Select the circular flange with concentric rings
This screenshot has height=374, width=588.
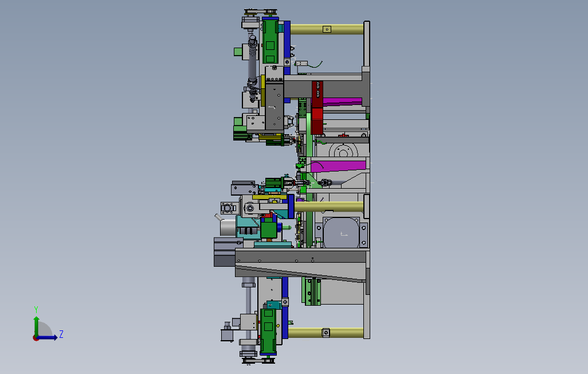pos(343,150)
